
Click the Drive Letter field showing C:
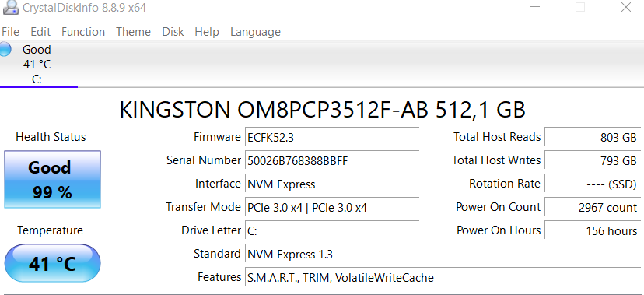332,231
